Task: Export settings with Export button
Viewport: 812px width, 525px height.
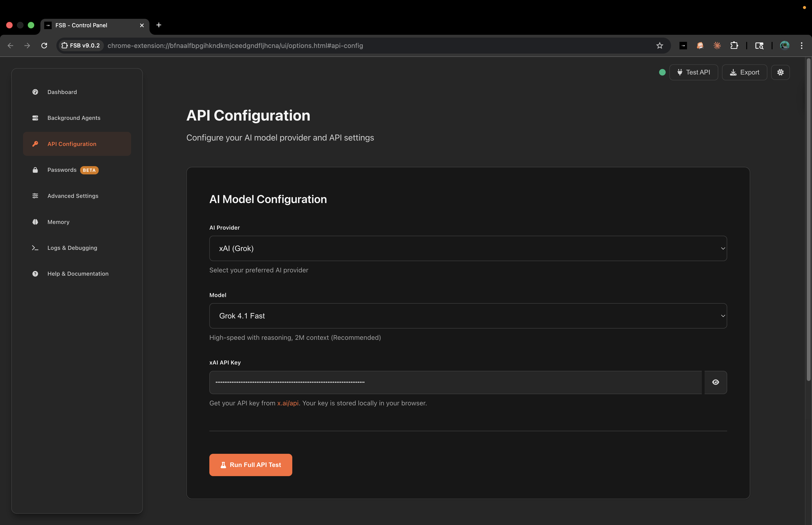Action: coord(745,72)
